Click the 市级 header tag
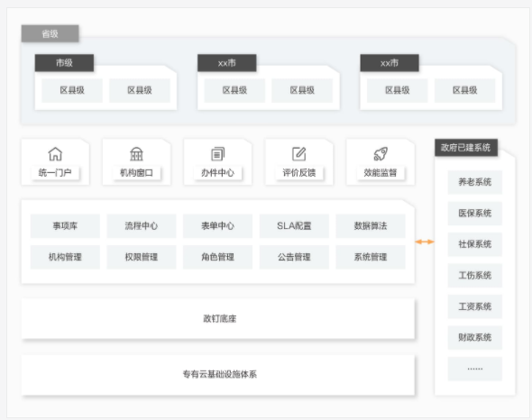Image resolution: width=532 pixels, height=420 pixels. 64,63
